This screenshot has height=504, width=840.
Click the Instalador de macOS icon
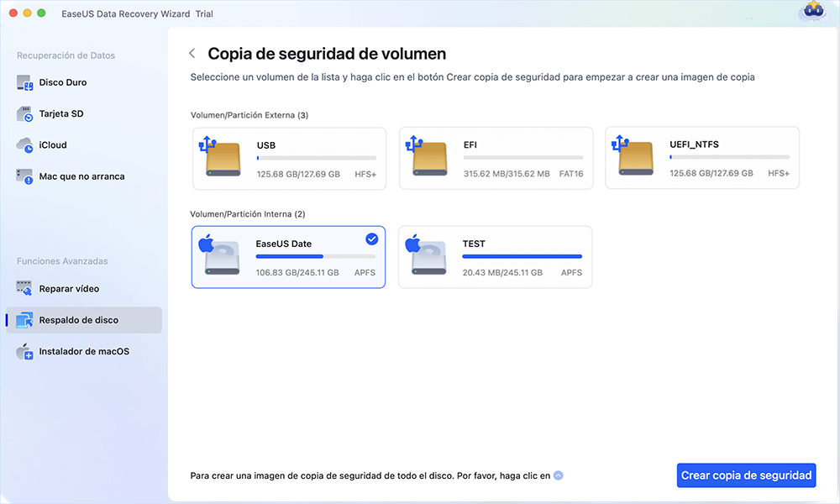coord(24,351)
